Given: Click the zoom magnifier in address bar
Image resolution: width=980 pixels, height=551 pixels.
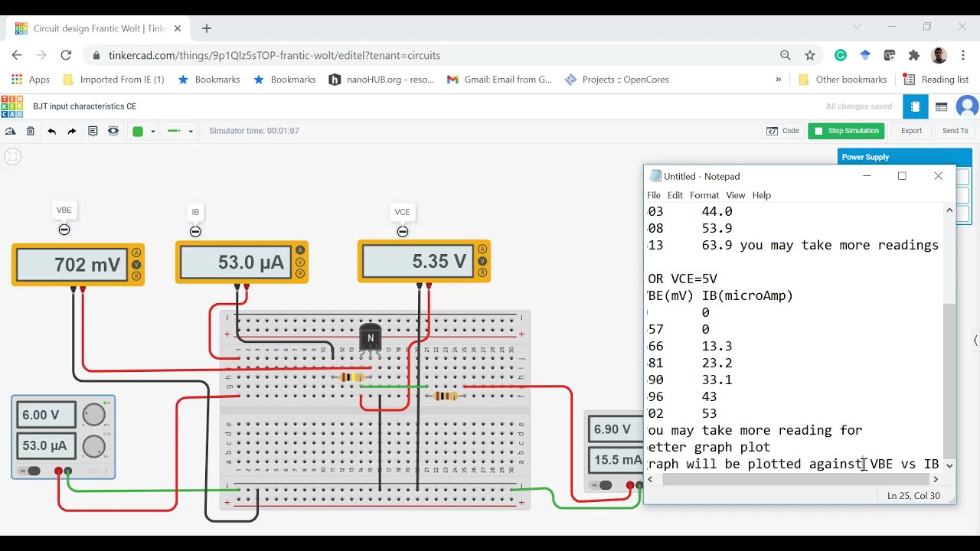Looking at the screenshot, I should (x=786, y=55).
